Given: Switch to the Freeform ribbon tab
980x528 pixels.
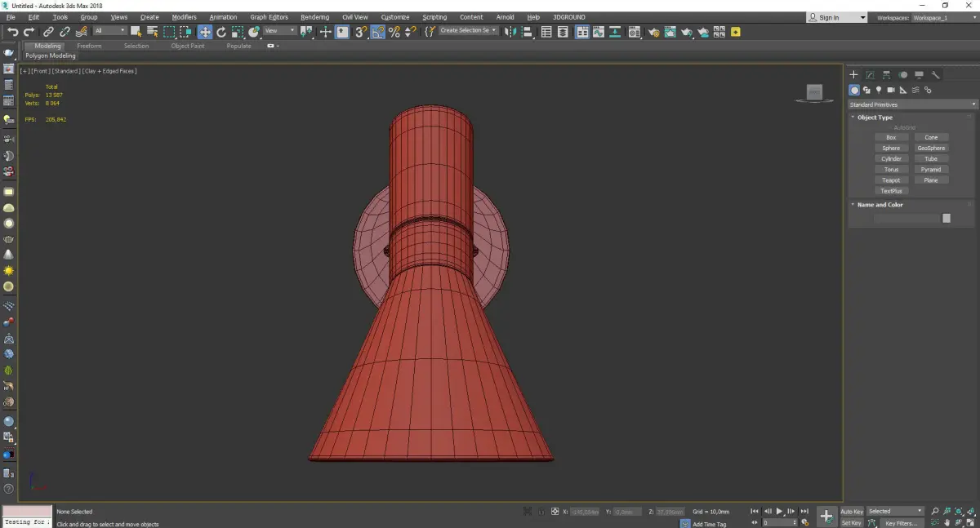Looking at the screenshot, I should pos(89,46).
